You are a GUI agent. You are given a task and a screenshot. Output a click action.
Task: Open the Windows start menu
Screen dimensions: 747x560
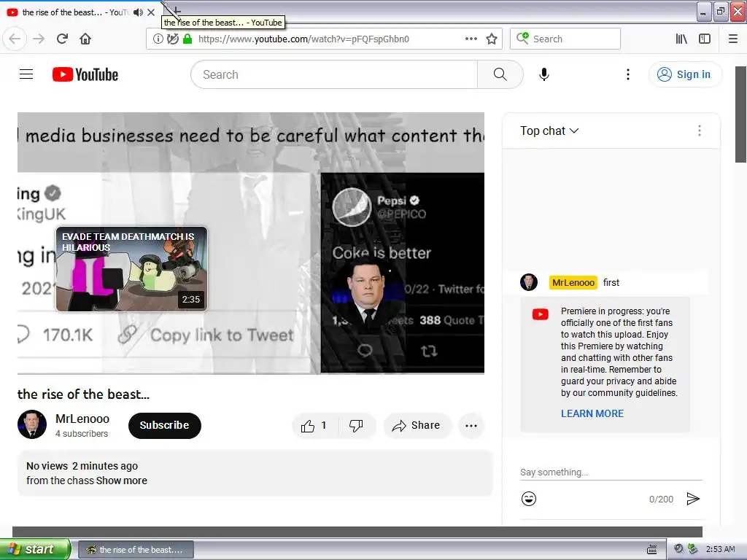[35, 549]
